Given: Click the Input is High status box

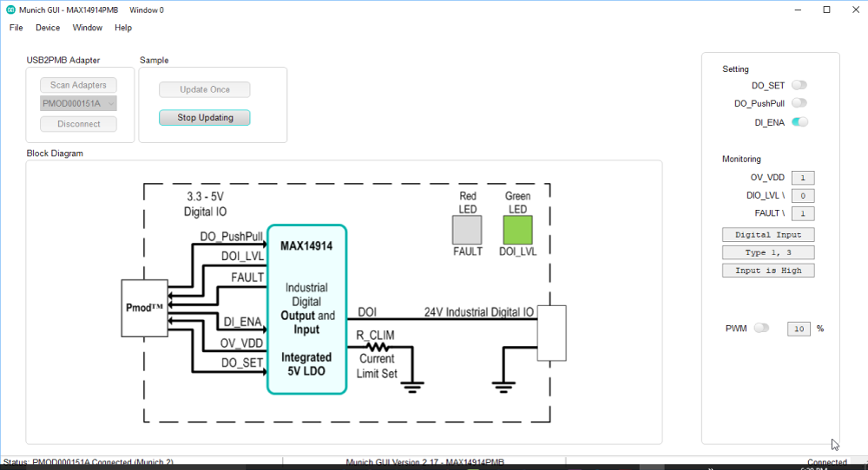Looking at the screenshot, I should [768, 271].
